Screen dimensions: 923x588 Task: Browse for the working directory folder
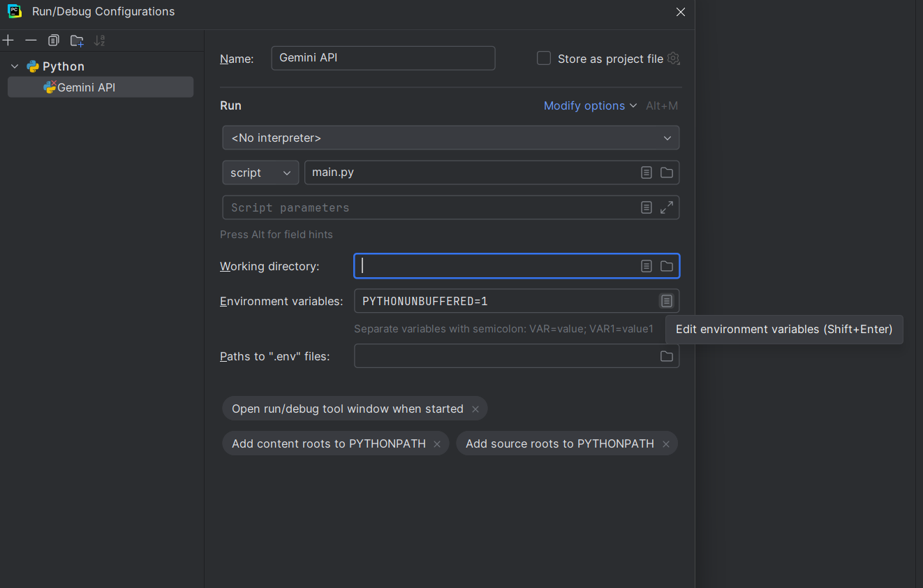[667, 266]
